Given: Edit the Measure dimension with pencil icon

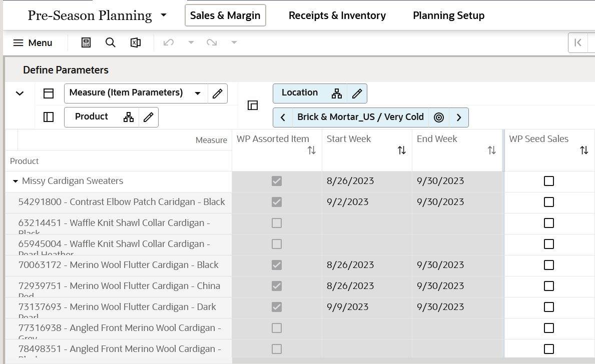Looking at the screenshot, I should point(218,93).
